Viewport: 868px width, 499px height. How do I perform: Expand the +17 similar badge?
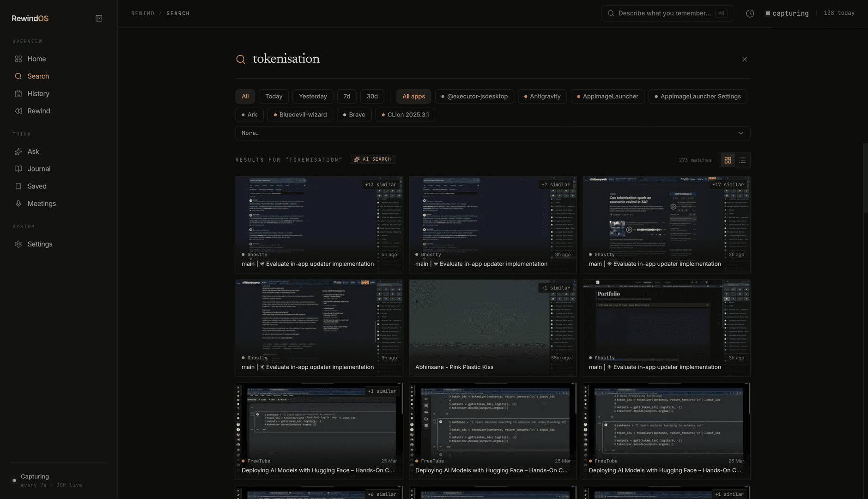click(x=728, y=184)
